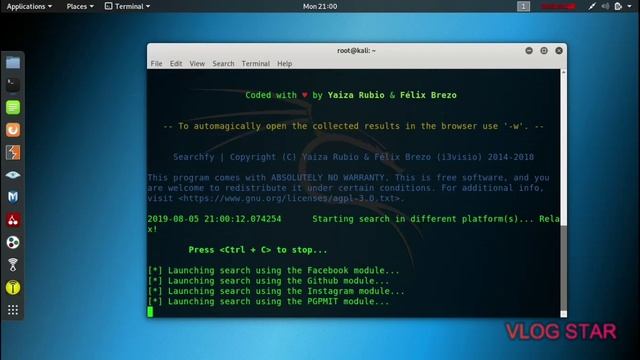Click the timestamp 2019-08-05 21:00:12.074254
Viewport: 640px width, 360px height.
214,219
